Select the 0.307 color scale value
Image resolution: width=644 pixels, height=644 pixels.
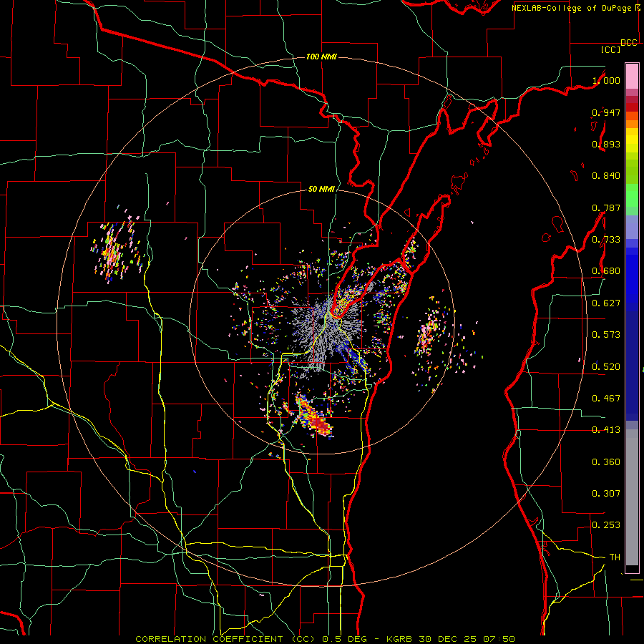click(606, 494)
